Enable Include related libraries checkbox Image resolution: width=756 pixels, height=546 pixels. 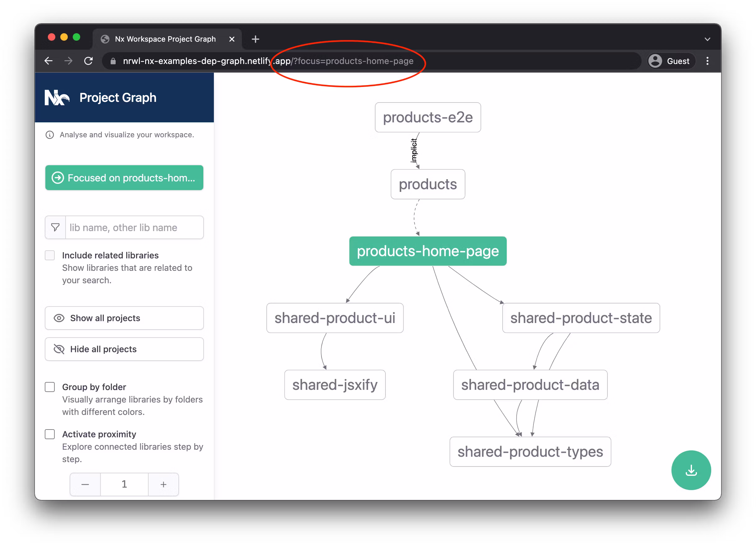[x=50, y=256]
